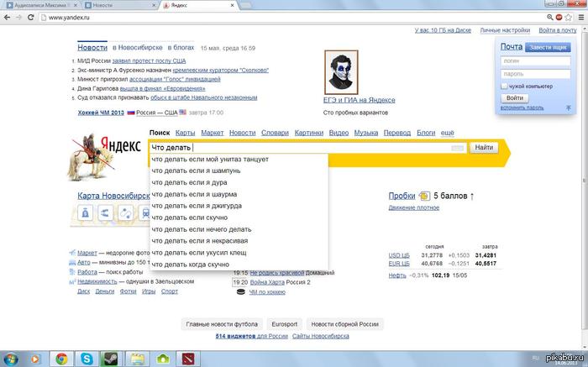Expand the 'ещё' services menu
Screen dimensions: 588x367
[x=447, y=133]
